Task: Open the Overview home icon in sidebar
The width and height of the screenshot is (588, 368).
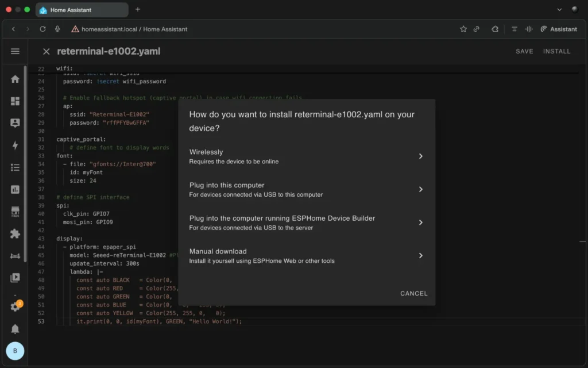Action: pos(15,79)
